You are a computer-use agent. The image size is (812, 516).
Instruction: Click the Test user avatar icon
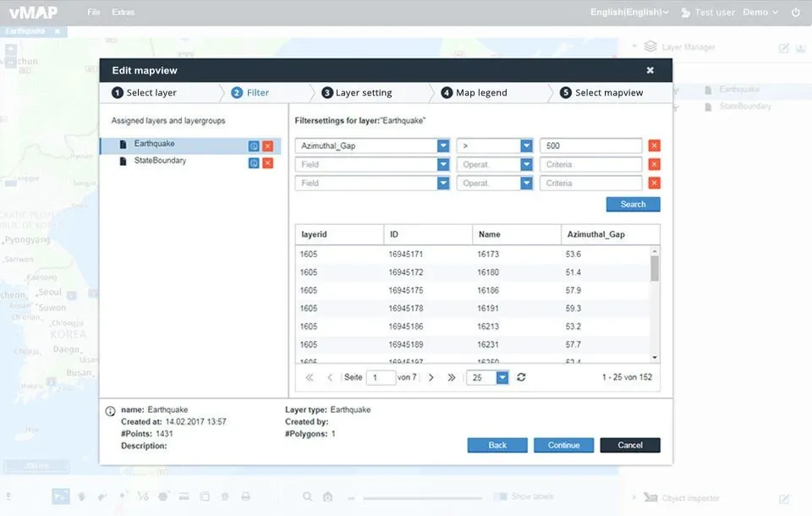[x=685, y=13]
